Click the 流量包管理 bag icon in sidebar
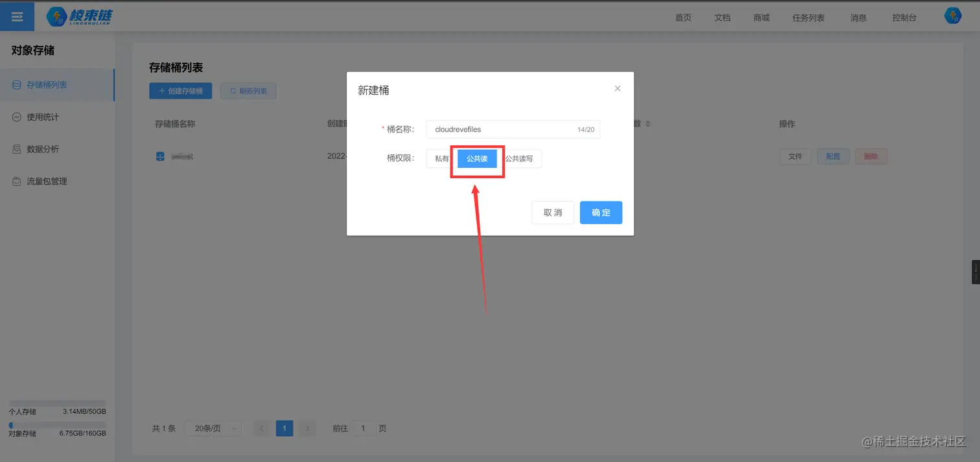Screen dimensions: 980x462 [16, 181]
